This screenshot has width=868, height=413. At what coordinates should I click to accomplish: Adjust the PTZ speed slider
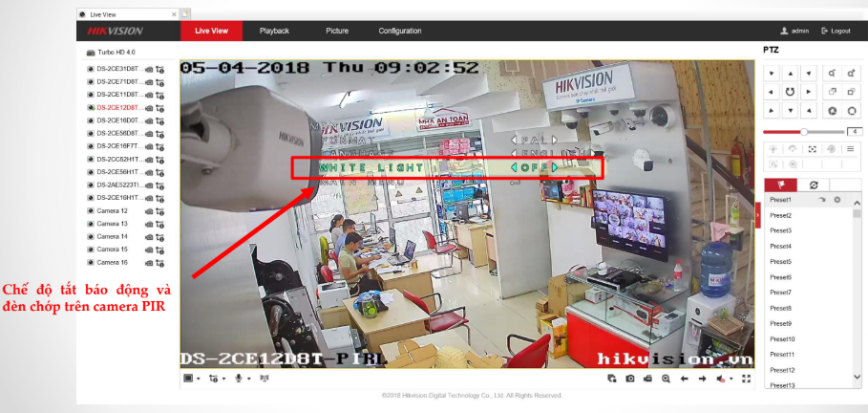click(804, 132)
